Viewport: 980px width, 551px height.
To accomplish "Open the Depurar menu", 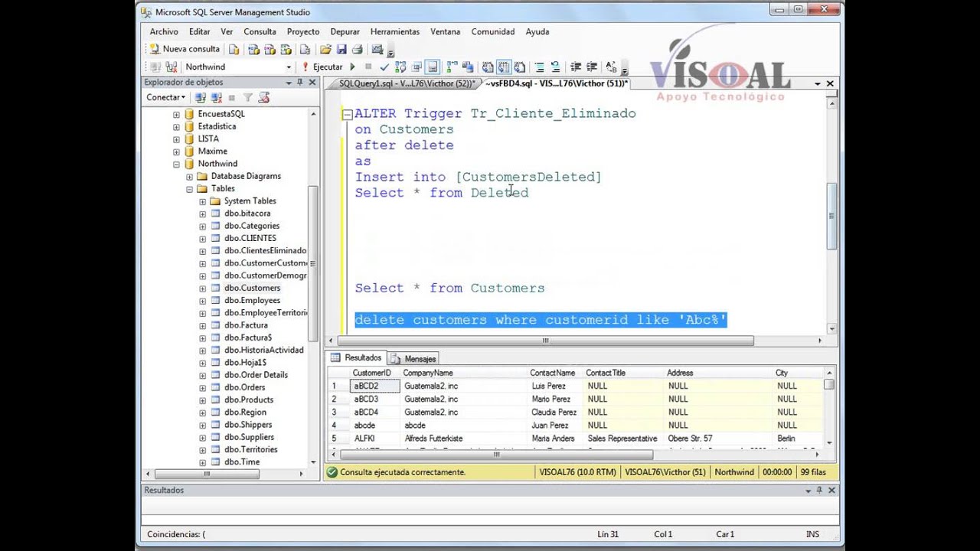I will coord(345,31).
